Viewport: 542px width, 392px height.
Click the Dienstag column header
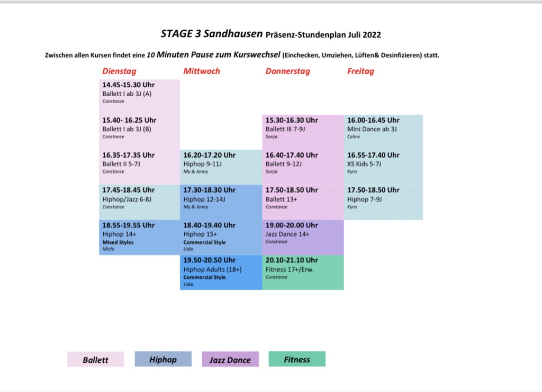click(119, 71)
